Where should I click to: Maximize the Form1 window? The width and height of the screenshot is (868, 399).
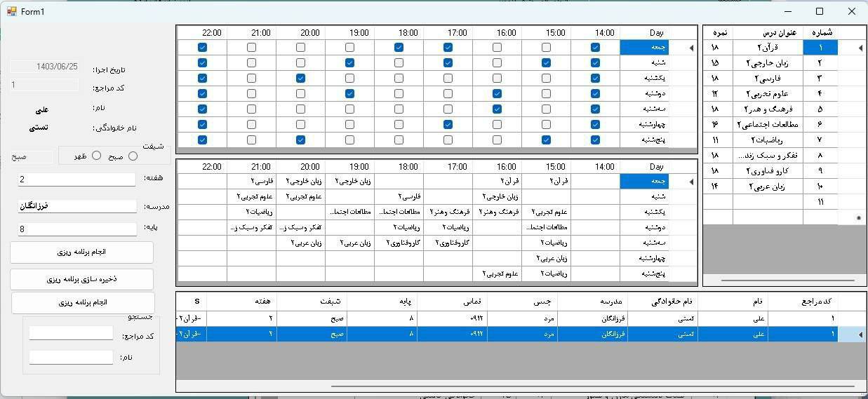(820, 11)
